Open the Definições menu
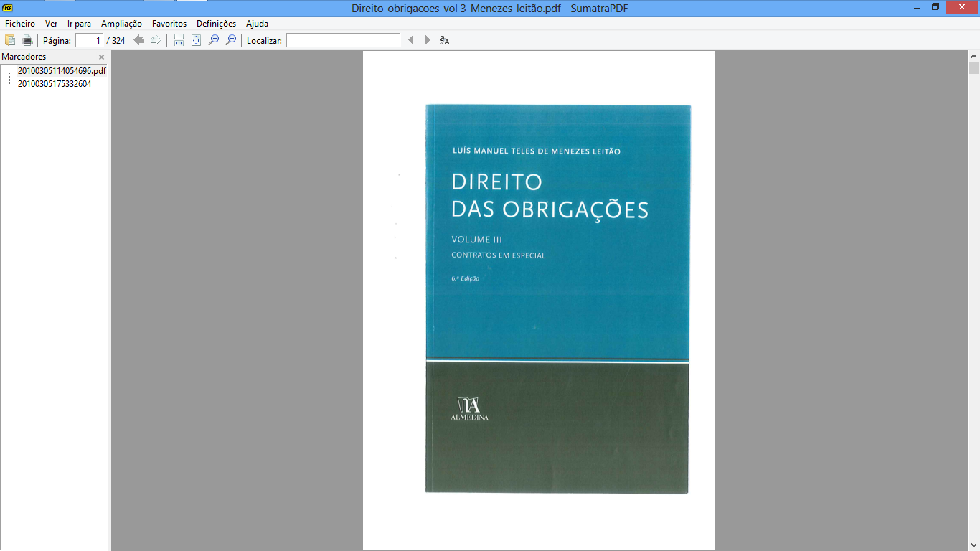980x551 pixels. coord(216,24)
